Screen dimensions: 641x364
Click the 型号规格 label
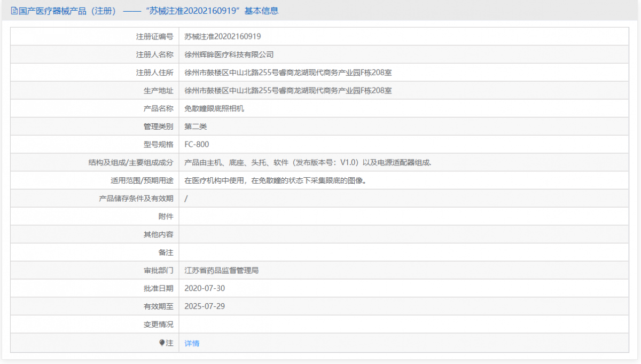pos(158,145)
